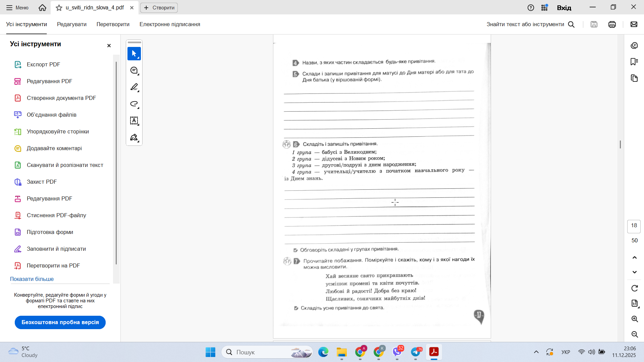Click the rotate page icon
Viewport: 644px width, 362px height.
tap(634, 288)
